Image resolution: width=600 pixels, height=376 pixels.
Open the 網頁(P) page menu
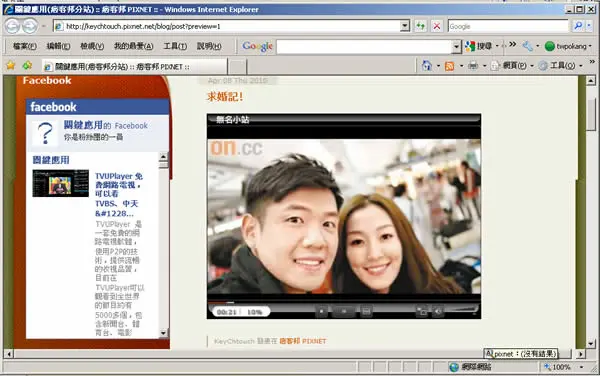[x=512, y=66]
